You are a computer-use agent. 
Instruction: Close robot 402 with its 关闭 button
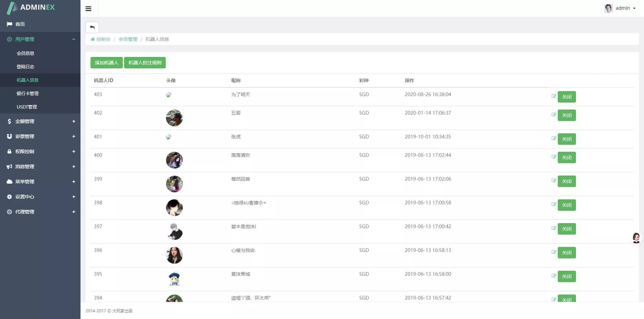[567, 115]
